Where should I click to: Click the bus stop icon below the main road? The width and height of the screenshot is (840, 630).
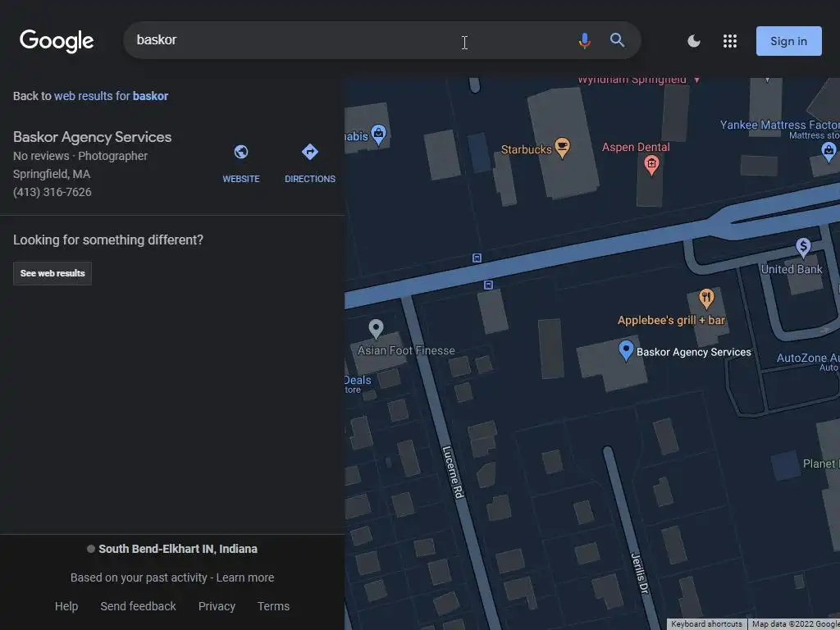[488, 285]
